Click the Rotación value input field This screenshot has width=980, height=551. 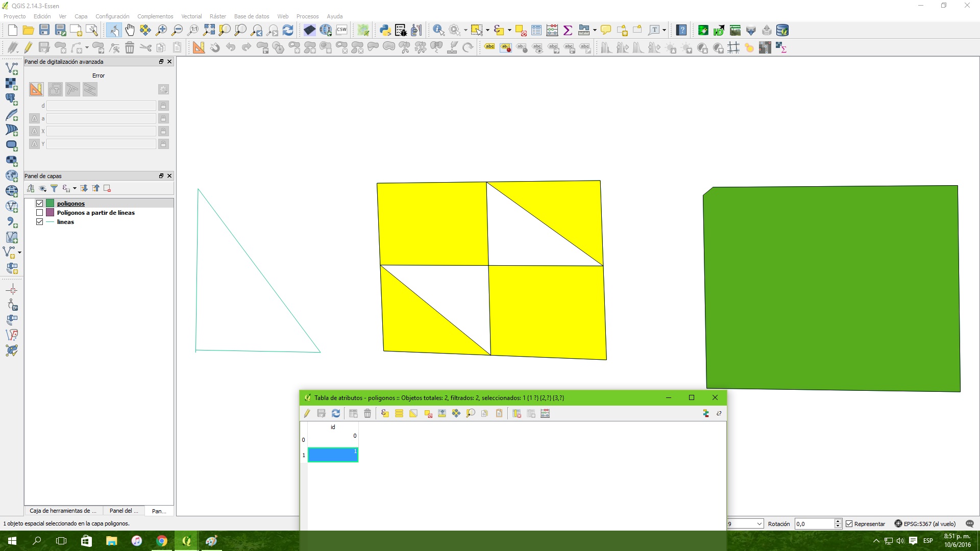click(814, 524)
